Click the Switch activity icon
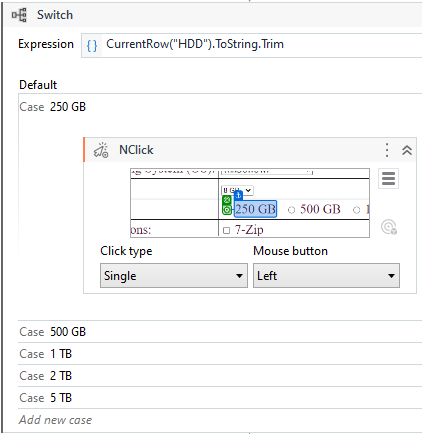 coord(19,15)
